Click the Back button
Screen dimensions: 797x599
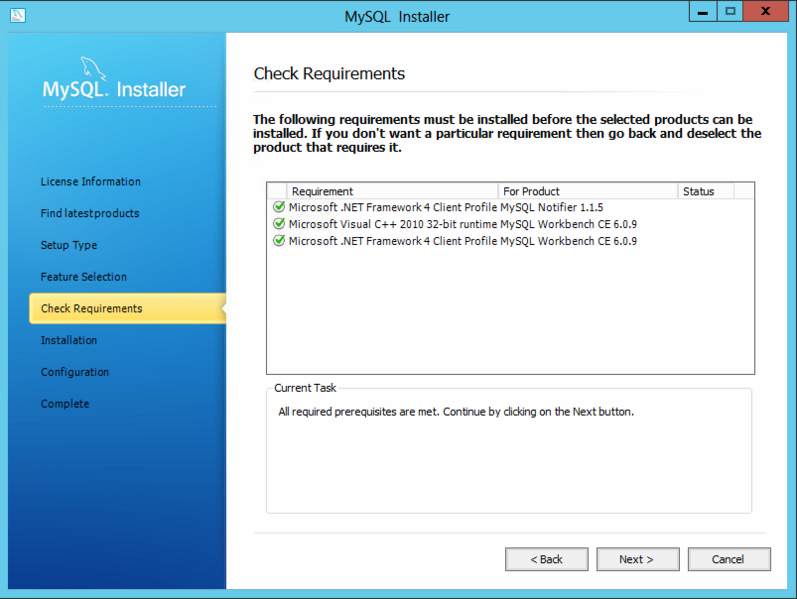tap(546, 559)
